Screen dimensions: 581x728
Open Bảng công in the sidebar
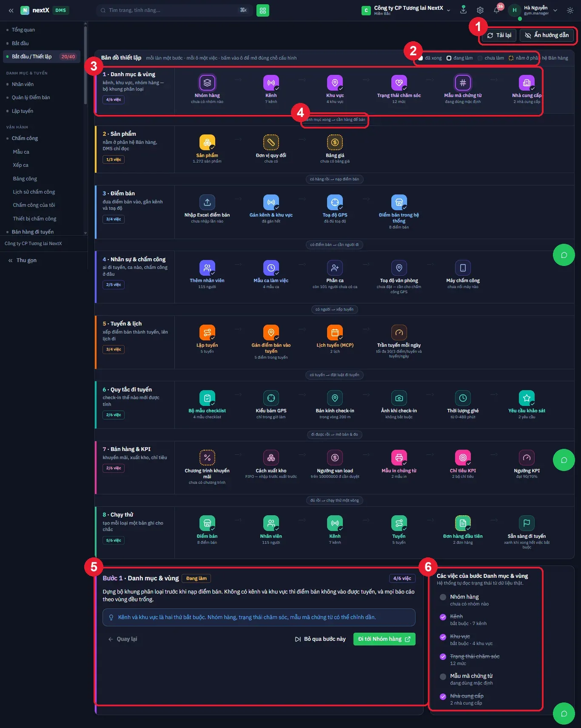25,179
